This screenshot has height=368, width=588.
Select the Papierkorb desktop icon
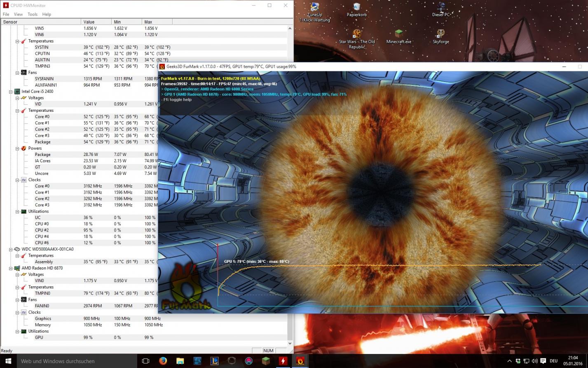tap(357, 9)
